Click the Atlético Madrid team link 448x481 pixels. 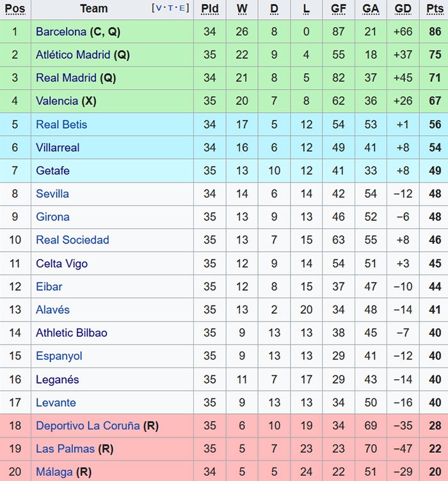pos(73,54)
